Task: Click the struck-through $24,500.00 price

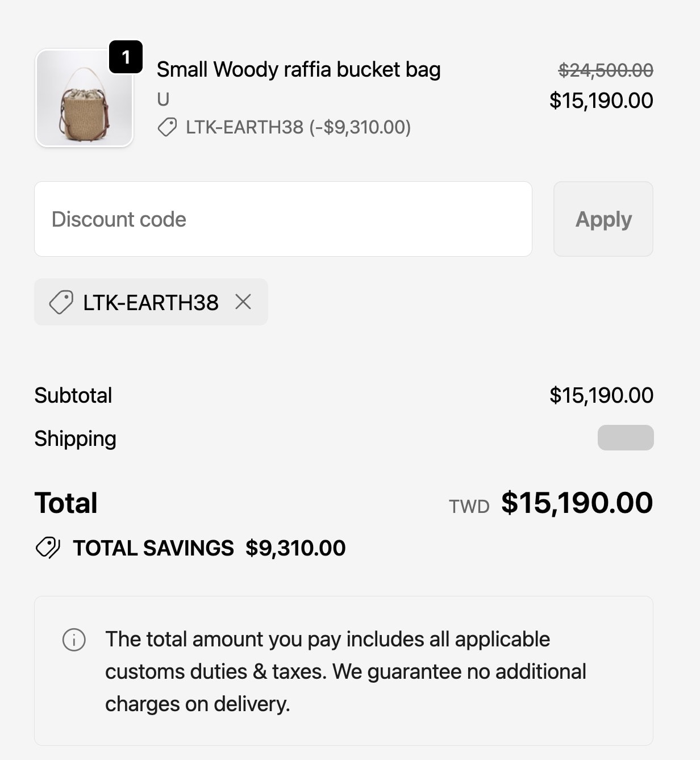Action: 606,70
